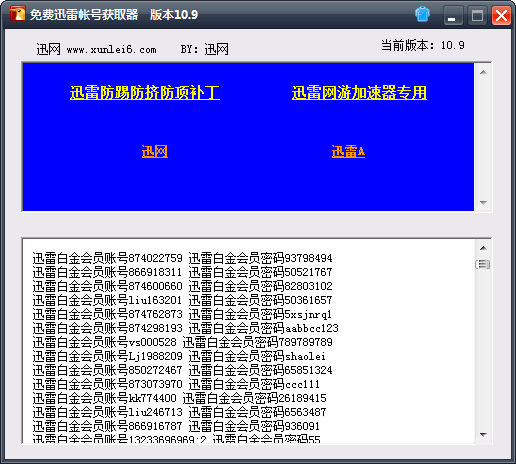Click the app logo icon in title bar
The width and height of the screenshot is (516, 466).
coord(17,14)
